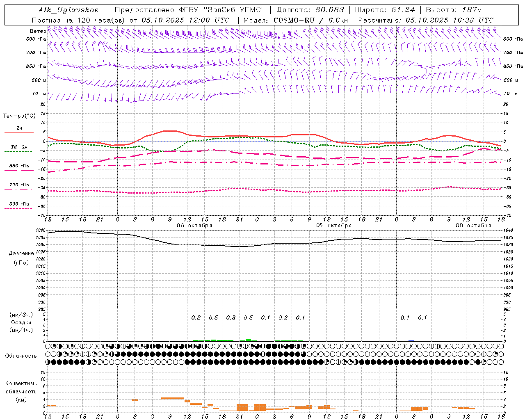
Task: Click the 0.3 precipitation amount value
Action: 231,317
